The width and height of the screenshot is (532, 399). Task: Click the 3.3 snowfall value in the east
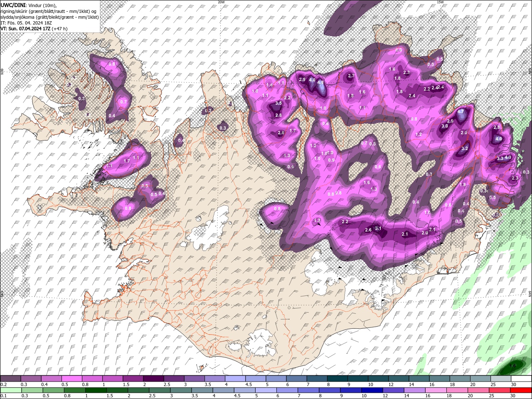pyautogui.click(x=500, y=158)
